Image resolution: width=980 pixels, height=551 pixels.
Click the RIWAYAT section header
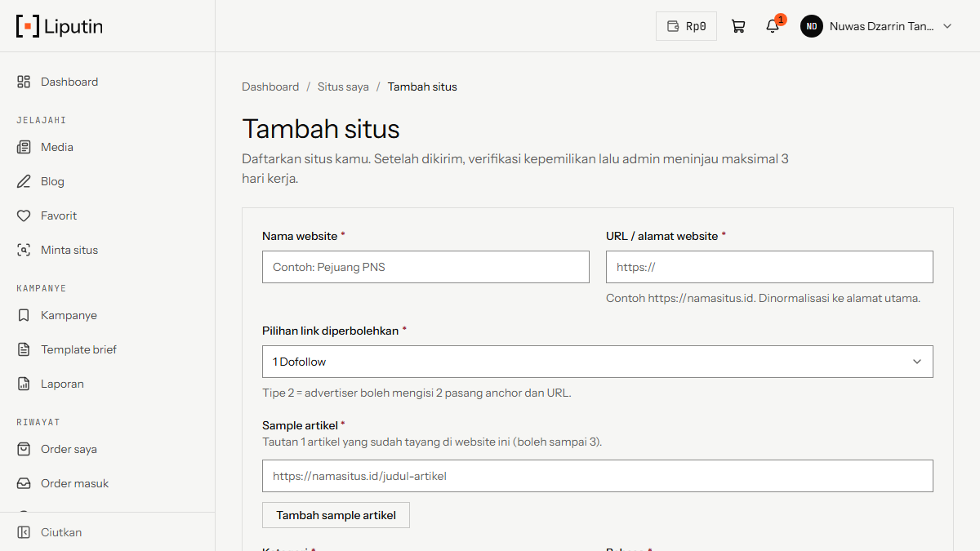38,422
